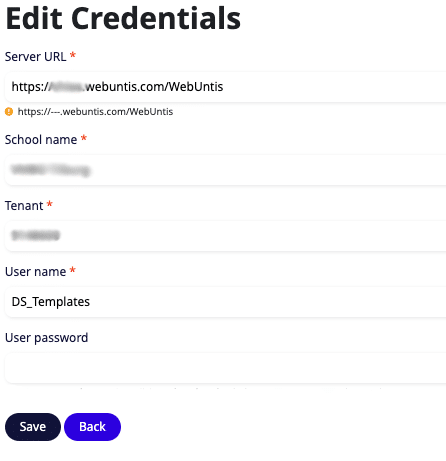446x461 pixels.
Task: Click the Tenant label
Action: point(24,206)
